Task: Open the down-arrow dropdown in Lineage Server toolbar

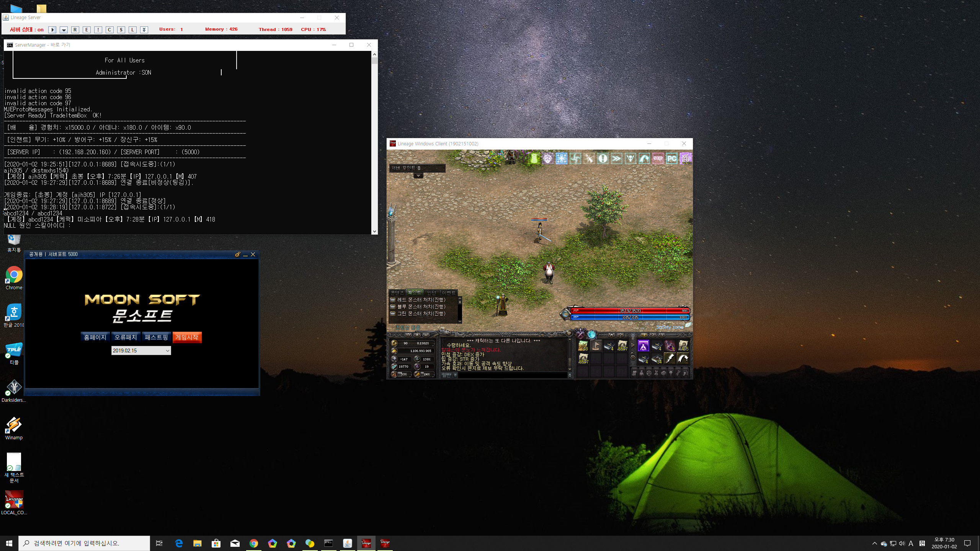Action: (x=64, y=29)
